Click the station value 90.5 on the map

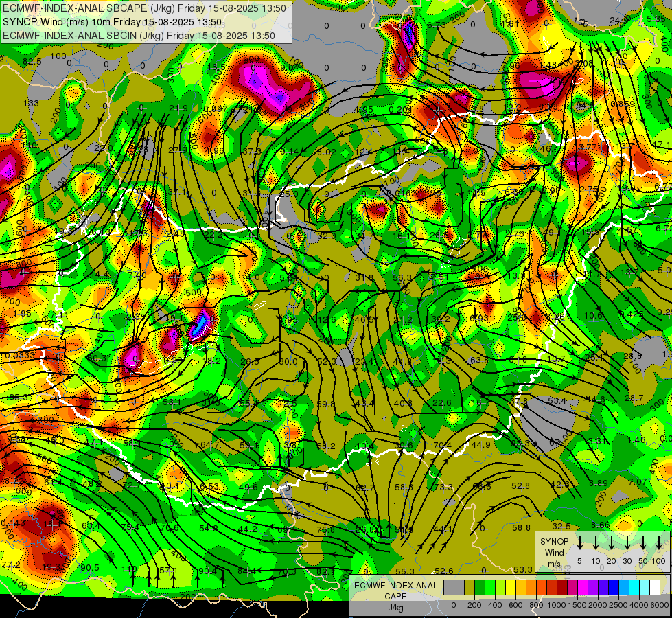coord(89,568)
